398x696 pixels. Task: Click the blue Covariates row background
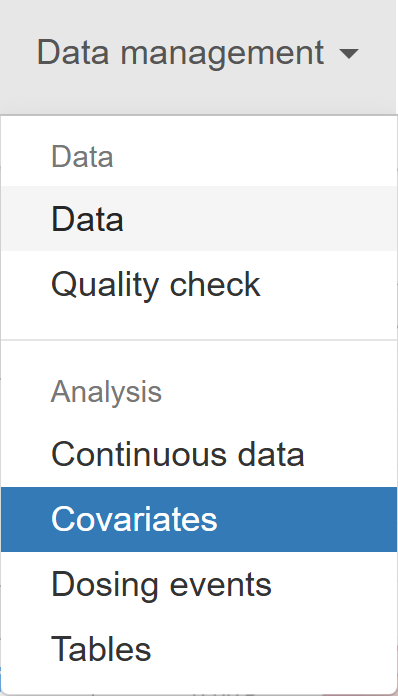pos(199,519)
